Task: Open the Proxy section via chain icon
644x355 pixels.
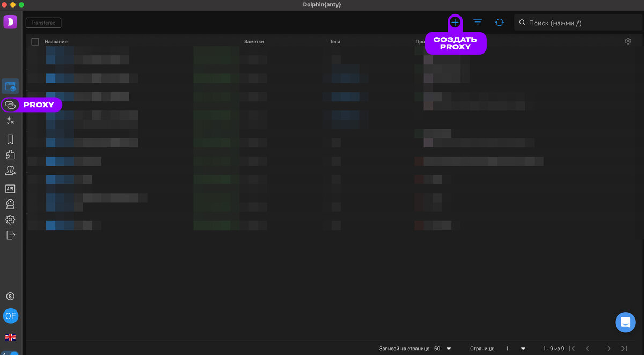Action: pyautogui.click(x=10, y=105)
